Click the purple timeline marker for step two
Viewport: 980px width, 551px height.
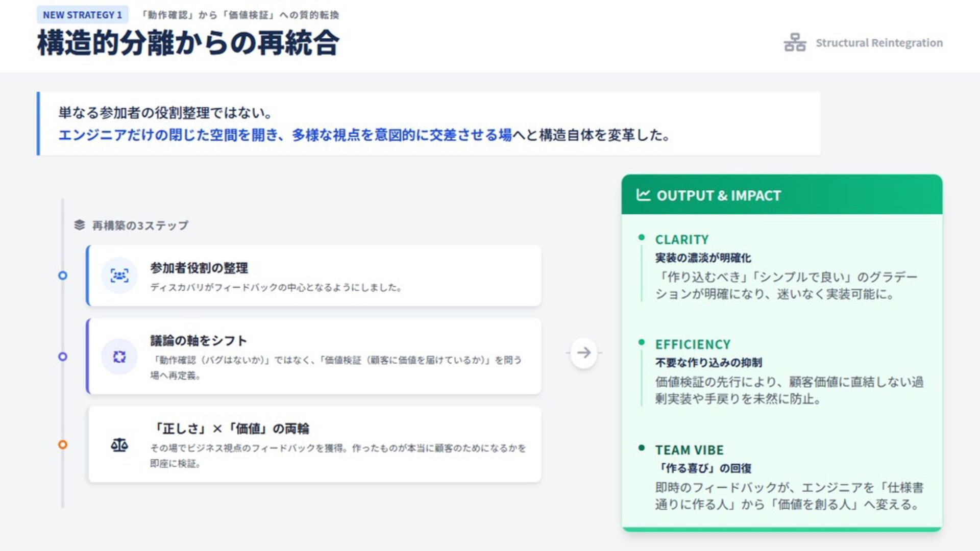click(x=63, y=357)
